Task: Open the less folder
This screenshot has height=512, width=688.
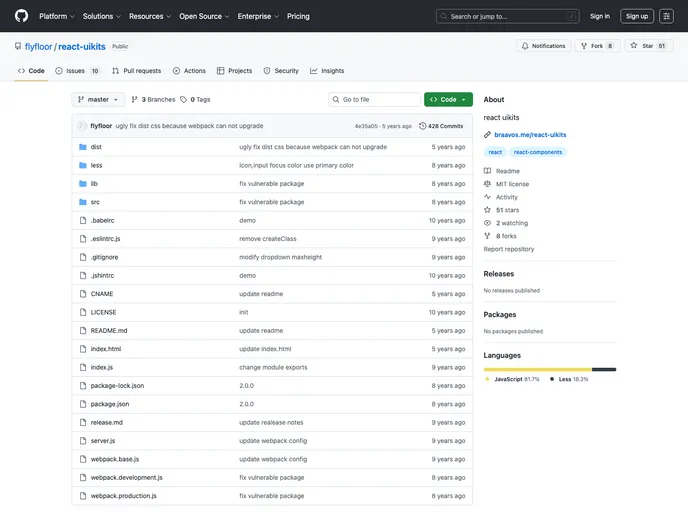Action: coord(97,165)
